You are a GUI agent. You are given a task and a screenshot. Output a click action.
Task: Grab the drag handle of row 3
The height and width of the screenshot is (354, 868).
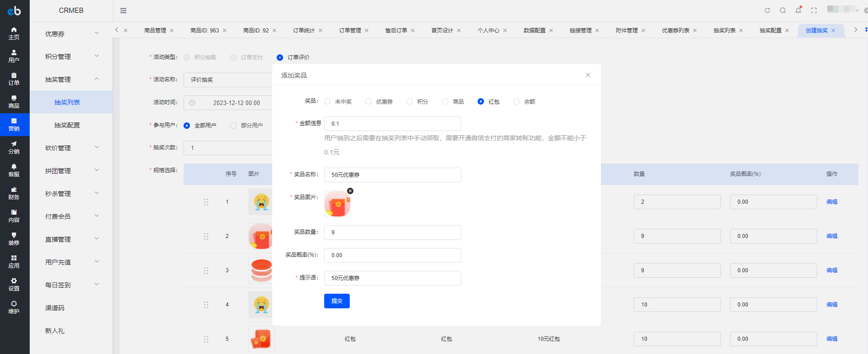coord(206,270)
